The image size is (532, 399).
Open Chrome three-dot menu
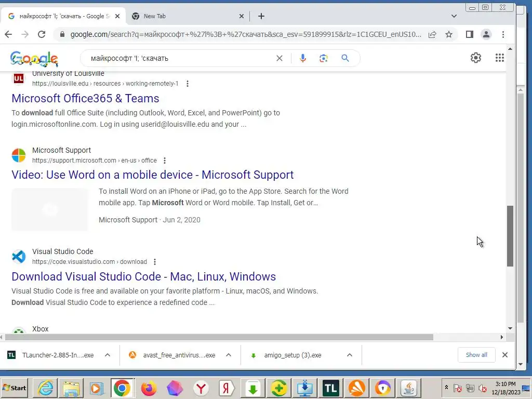[x=503, y=34]
